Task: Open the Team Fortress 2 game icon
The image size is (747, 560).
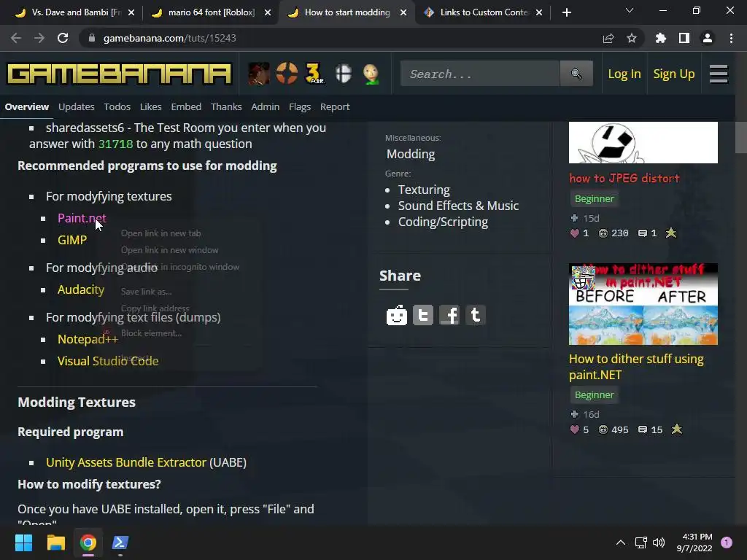Action: point(287,74)
